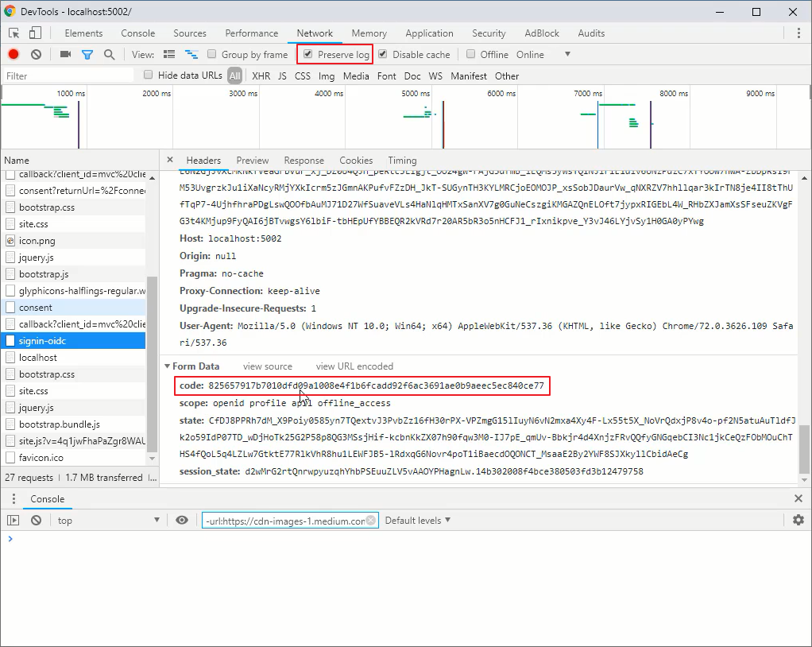Image resolution: width=812 pixels, height=647 pixels.
Task: Select the localhost request row
Action: pyautogui.click(x=75, y=358)
